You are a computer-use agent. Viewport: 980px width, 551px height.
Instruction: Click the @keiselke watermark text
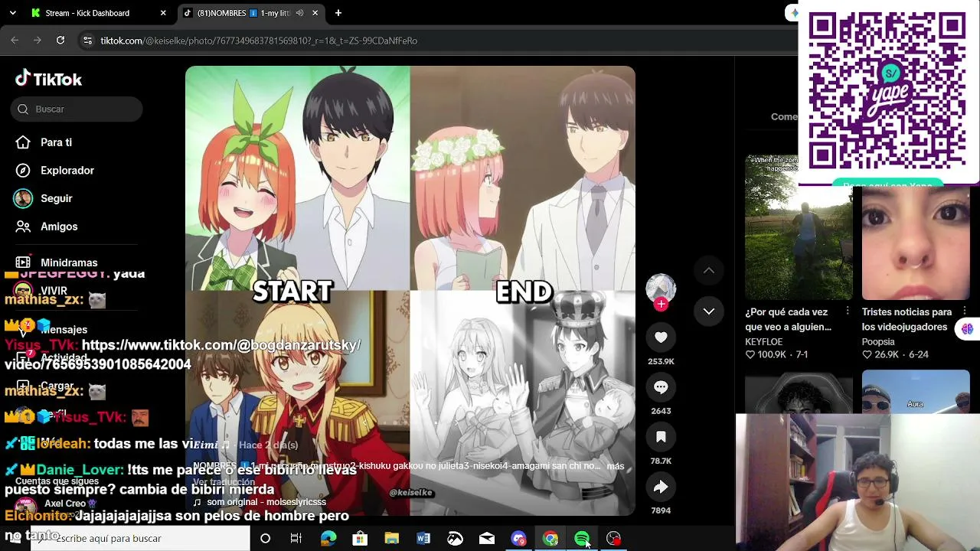click(412, 493)
